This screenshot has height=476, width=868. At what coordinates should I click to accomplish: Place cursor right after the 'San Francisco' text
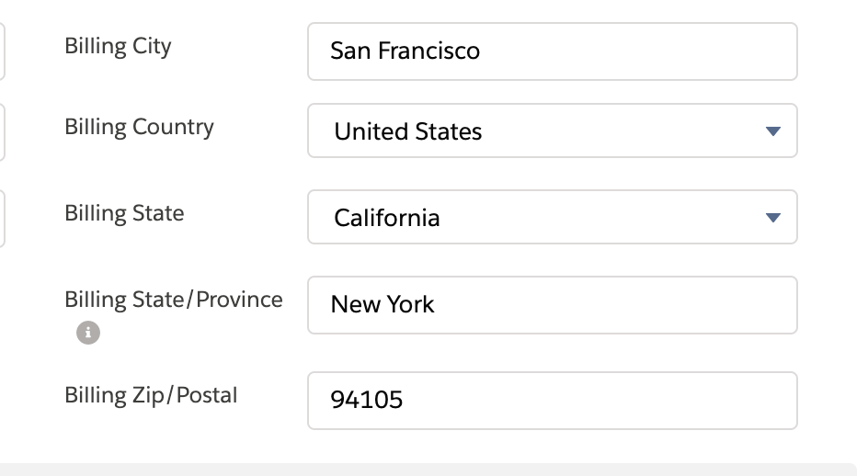pos(483,51)
